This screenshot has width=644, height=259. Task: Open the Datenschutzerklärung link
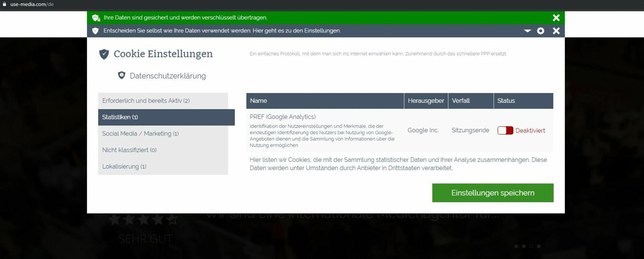pyautogui.click(x=168, y=76)
